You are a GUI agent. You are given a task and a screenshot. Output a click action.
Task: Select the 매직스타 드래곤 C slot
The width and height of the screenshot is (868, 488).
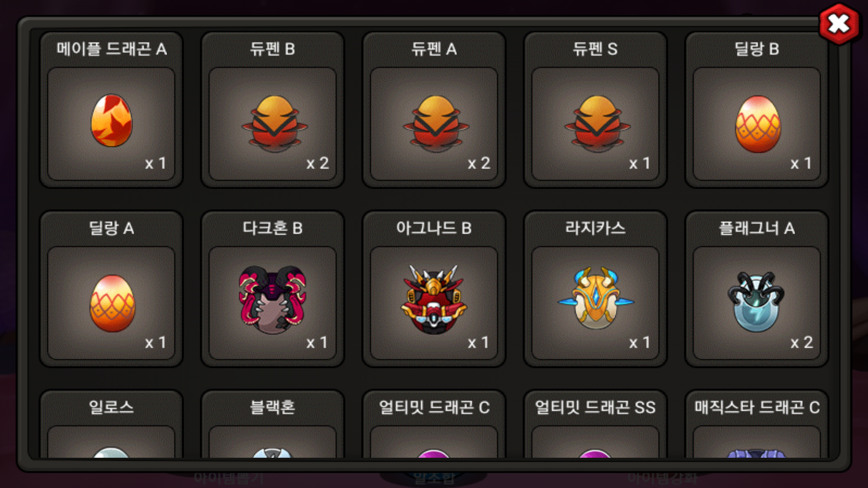757,425
